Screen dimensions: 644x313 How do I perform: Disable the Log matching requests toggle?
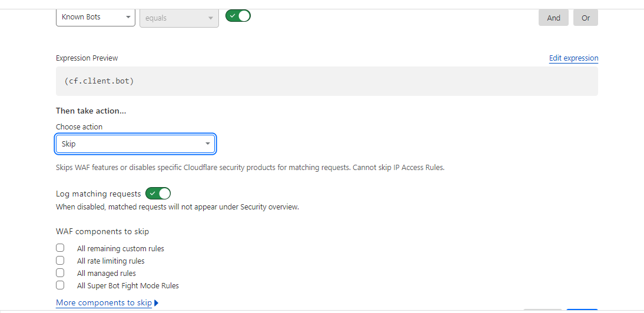click(x=158, y=193)
